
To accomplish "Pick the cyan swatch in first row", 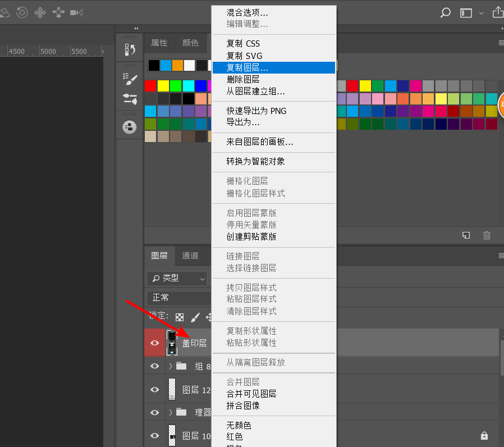I will 189,86.
